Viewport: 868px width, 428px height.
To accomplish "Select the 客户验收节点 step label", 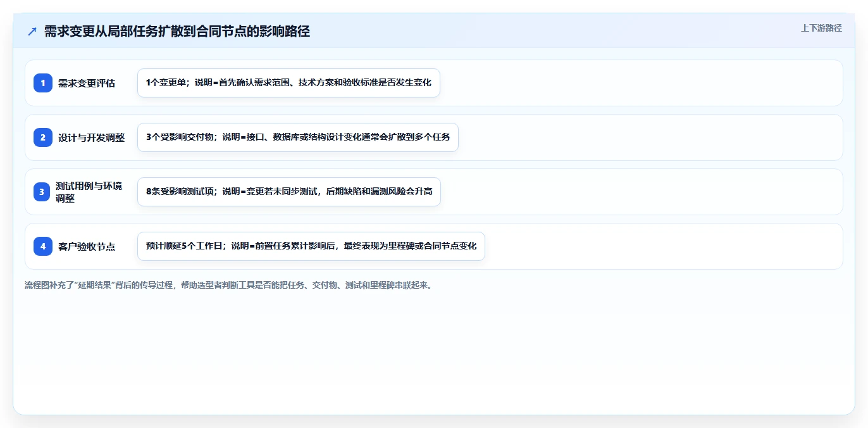I will click(x=87, y=246).
